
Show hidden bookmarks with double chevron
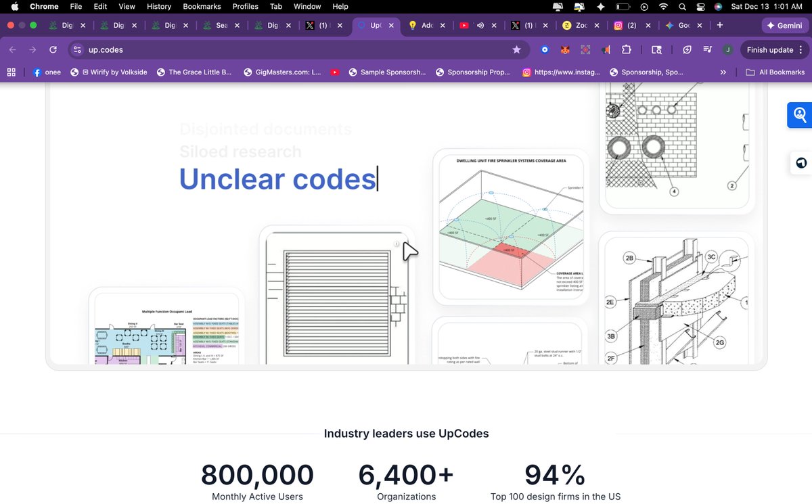tap(723, 72)
